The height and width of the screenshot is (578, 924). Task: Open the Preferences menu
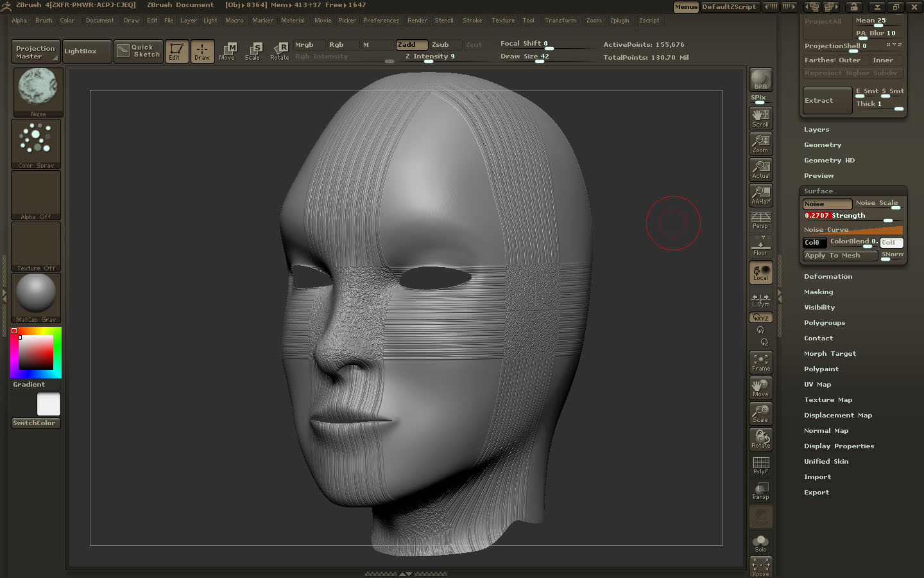381,20
